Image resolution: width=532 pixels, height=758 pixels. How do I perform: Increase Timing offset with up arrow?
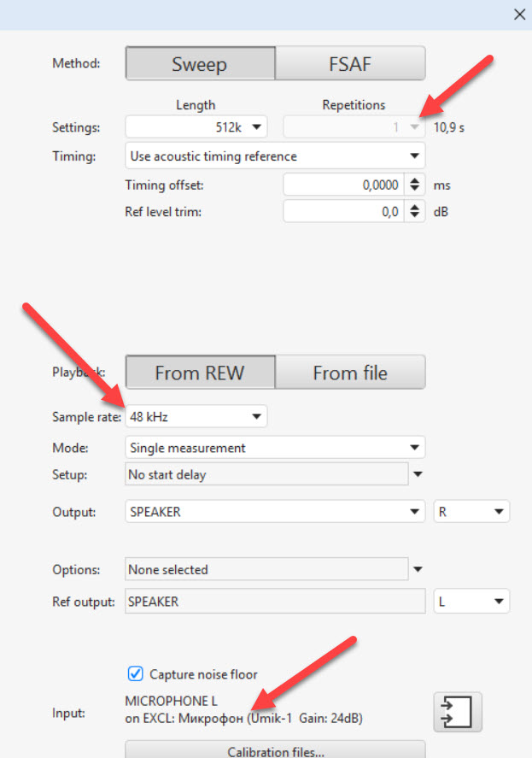414,180
